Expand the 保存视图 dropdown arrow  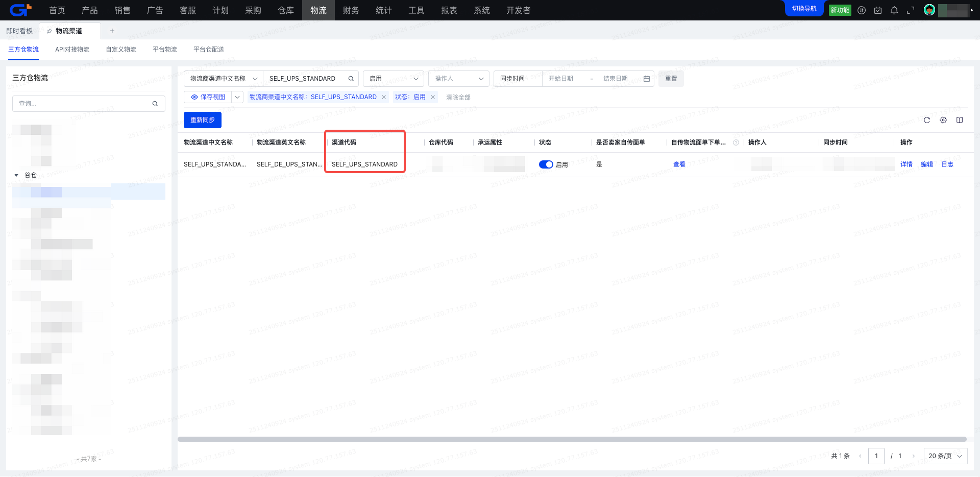coord(237,97)
